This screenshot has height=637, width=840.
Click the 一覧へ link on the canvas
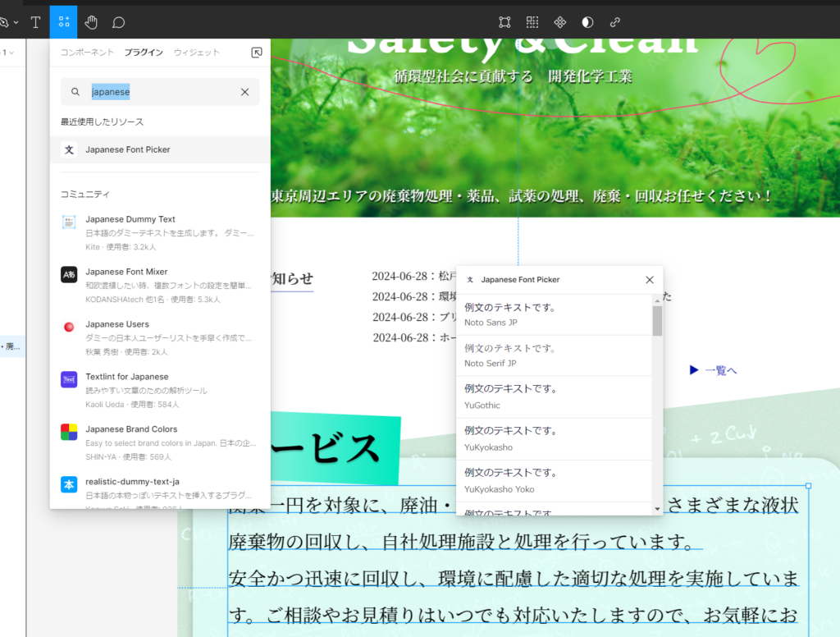point(721,370)
